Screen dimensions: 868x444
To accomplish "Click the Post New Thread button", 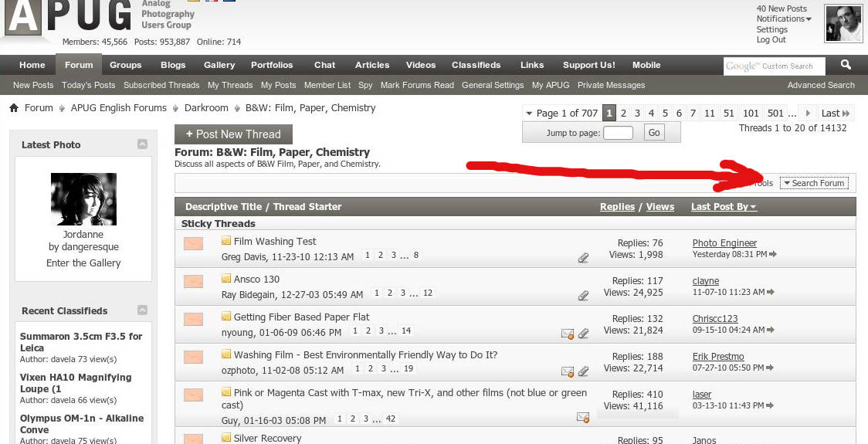I will coord(233,134).
